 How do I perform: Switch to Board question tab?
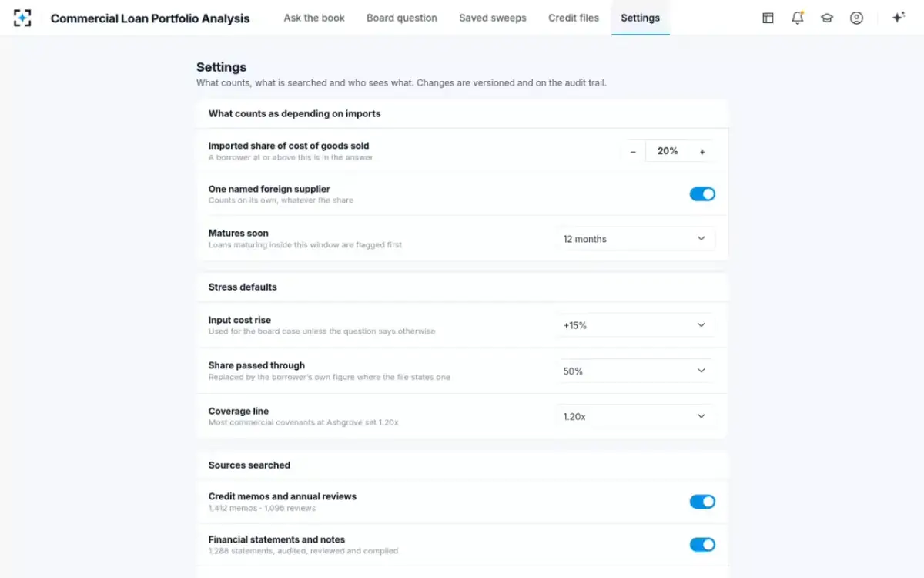[x=402, y=18]
